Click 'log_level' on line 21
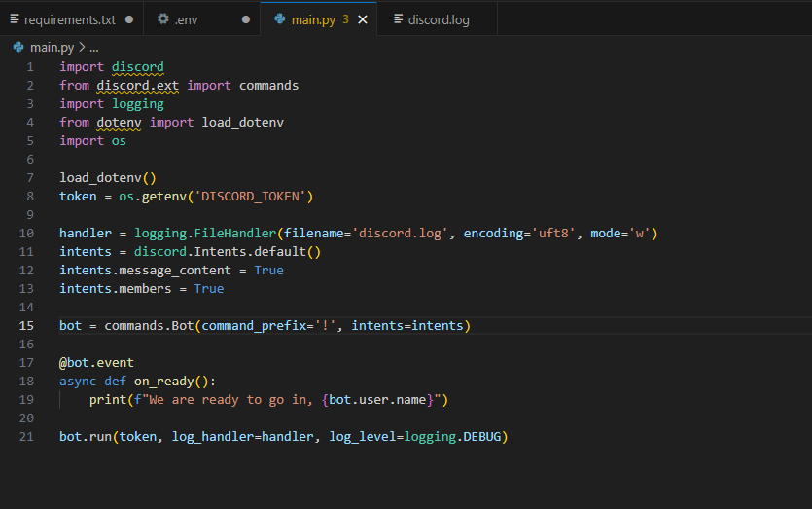The image size is (812, 509). (x=363, y=438)
